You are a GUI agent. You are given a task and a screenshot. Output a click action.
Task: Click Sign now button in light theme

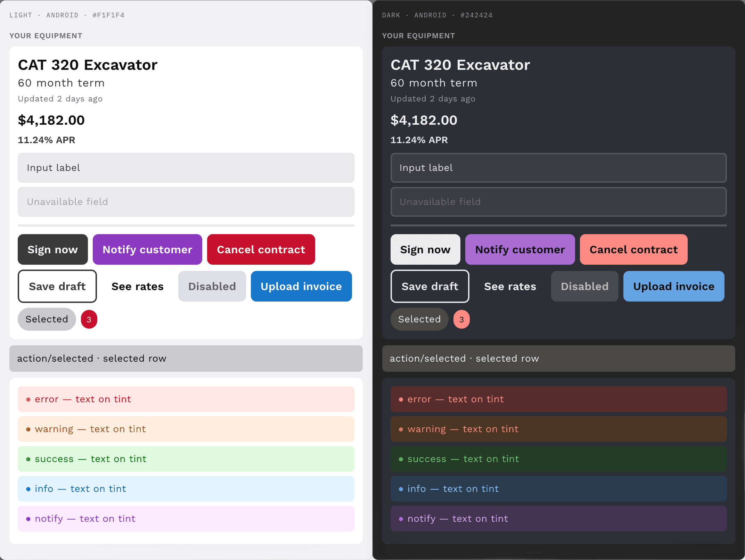pyautogui.click(x=53, y=249)
